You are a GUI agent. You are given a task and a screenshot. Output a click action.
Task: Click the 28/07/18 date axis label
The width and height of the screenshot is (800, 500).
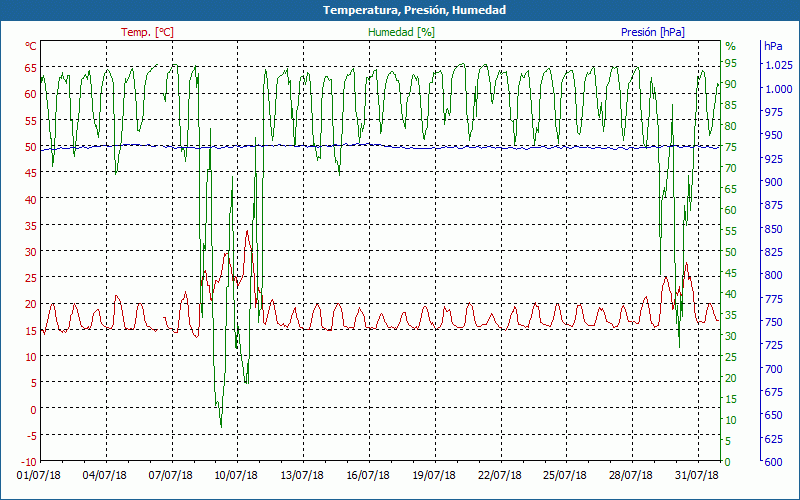point(631,475)
